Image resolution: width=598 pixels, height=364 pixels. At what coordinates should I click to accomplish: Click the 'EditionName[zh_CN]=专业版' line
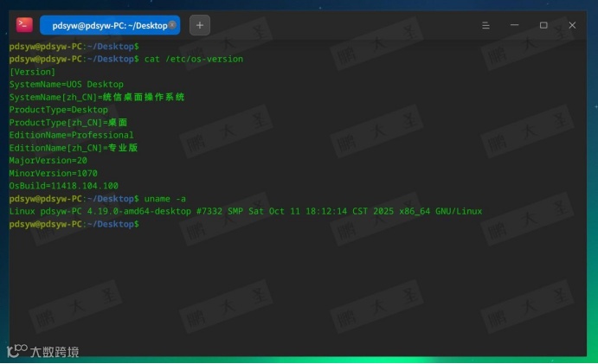pyautogui.click(x=74, y=148)
